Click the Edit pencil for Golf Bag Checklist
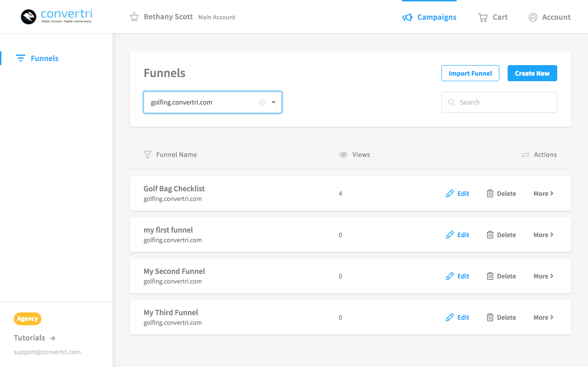Image resolution: width=588 pixels, height=367 pixels. point(450,193)
